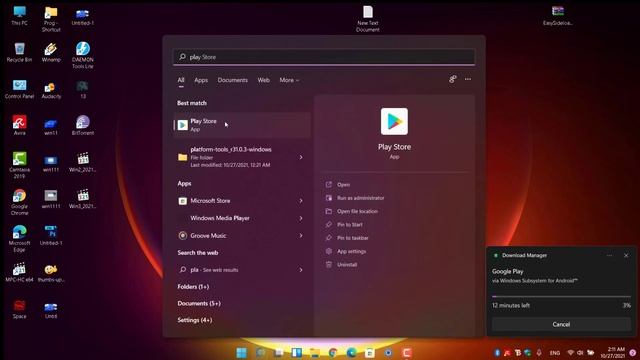The width and height of the screenshot is (640, 360).
Task: Expand Groove Music result chevron
Action: coord(301,236)
